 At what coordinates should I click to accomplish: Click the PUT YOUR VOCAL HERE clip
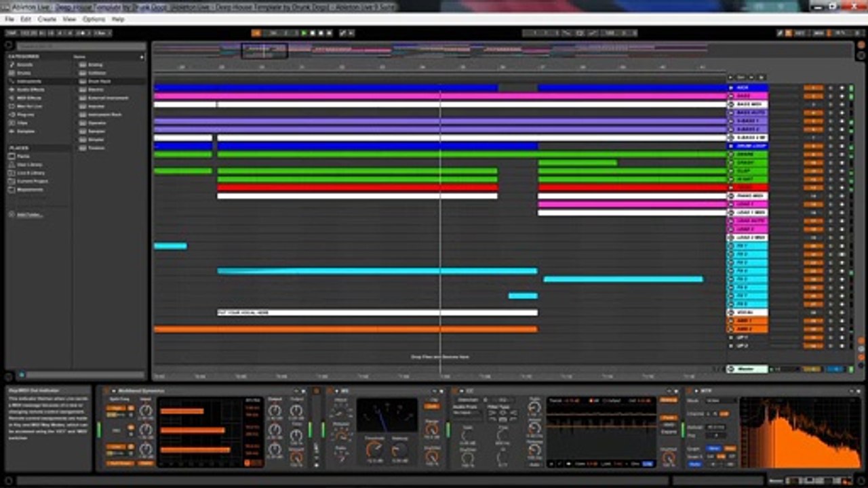click(x=377, y=312)
